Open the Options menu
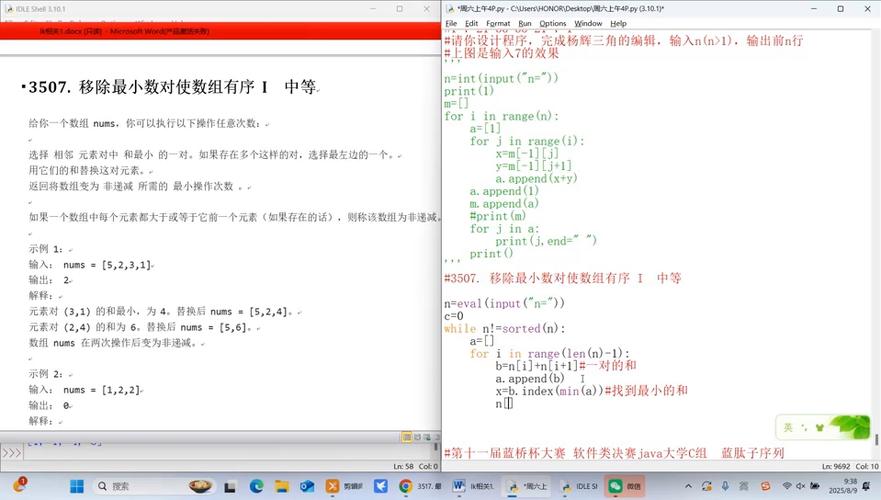The height and width of the screenshot is (500, 881). [553, 23]
